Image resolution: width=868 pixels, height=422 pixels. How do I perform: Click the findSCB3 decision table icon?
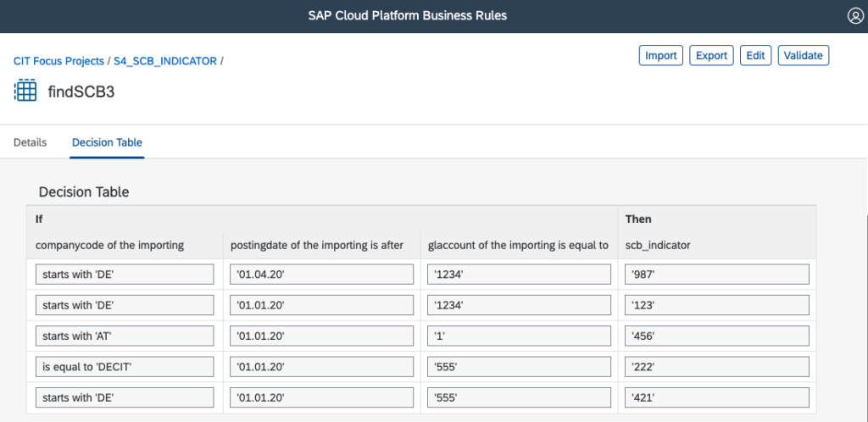pyautogui.click(x=25, y=91)
